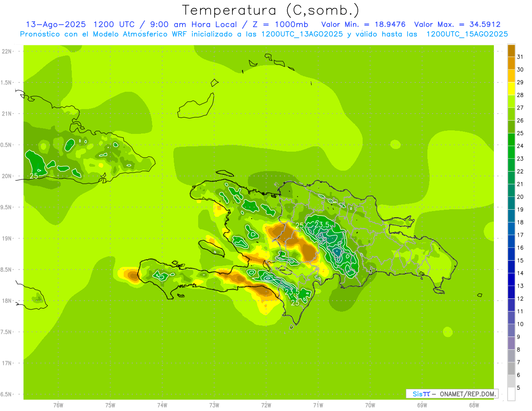
Task: Click the gray legend swatch between 6 and 7
Action: [x=511, y=368]
